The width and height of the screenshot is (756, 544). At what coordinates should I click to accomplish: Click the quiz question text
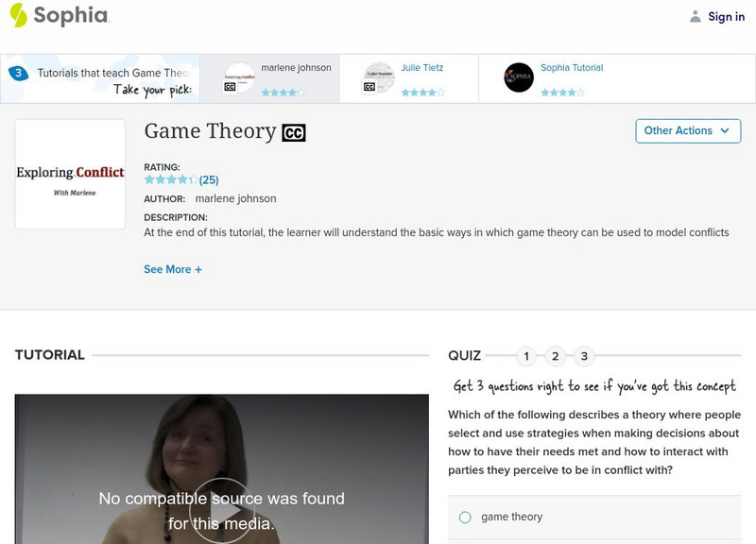pos(594,442)
